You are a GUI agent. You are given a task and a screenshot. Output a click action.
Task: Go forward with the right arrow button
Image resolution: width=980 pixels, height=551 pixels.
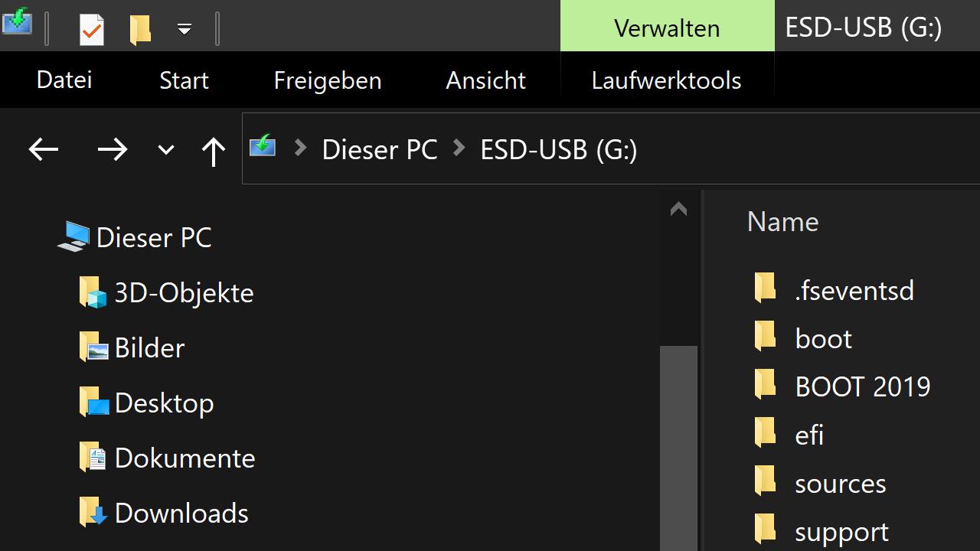click(x=112, y=149)
